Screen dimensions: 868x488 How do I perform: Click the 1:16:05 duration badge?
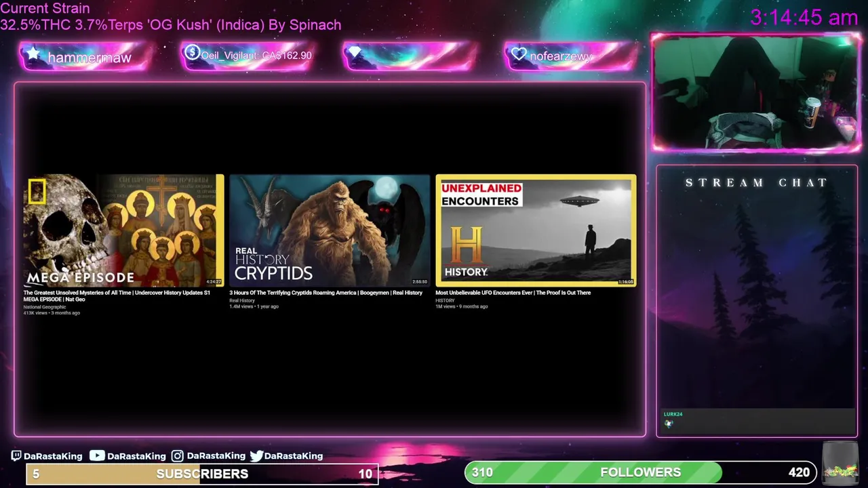(x=625, y=281)
